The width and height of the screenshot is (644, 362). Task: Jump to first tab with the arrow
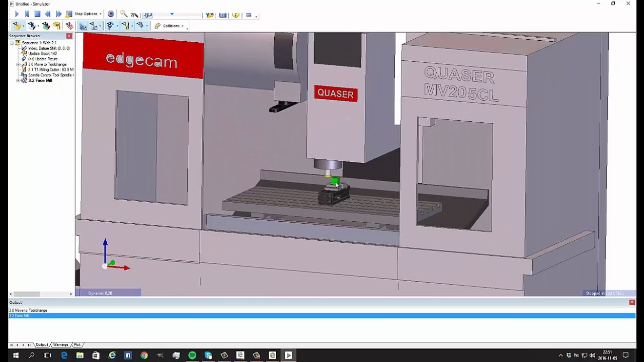pyautogui.click(x=11, y=345)
